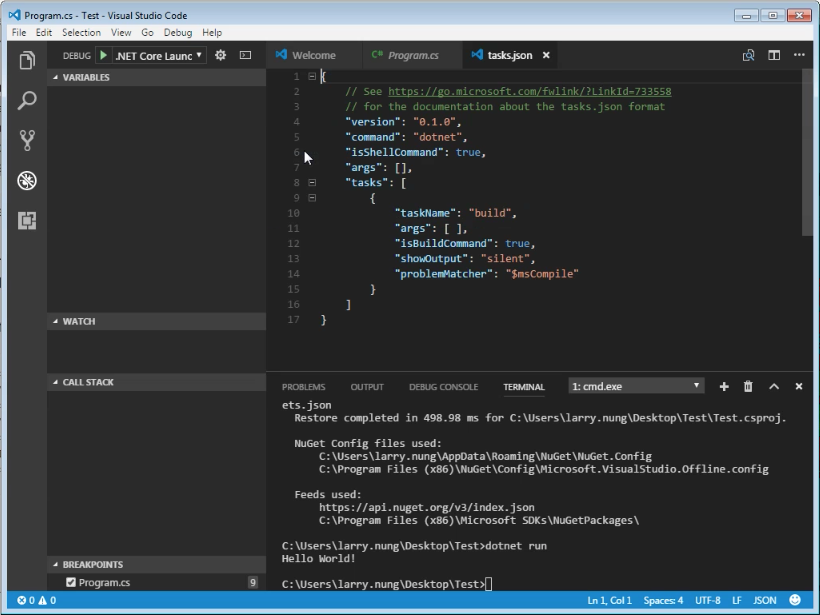Screen dimensions: 820x615
Task: Change language mode via JSON indicator
Action: (x=765, y=600)
